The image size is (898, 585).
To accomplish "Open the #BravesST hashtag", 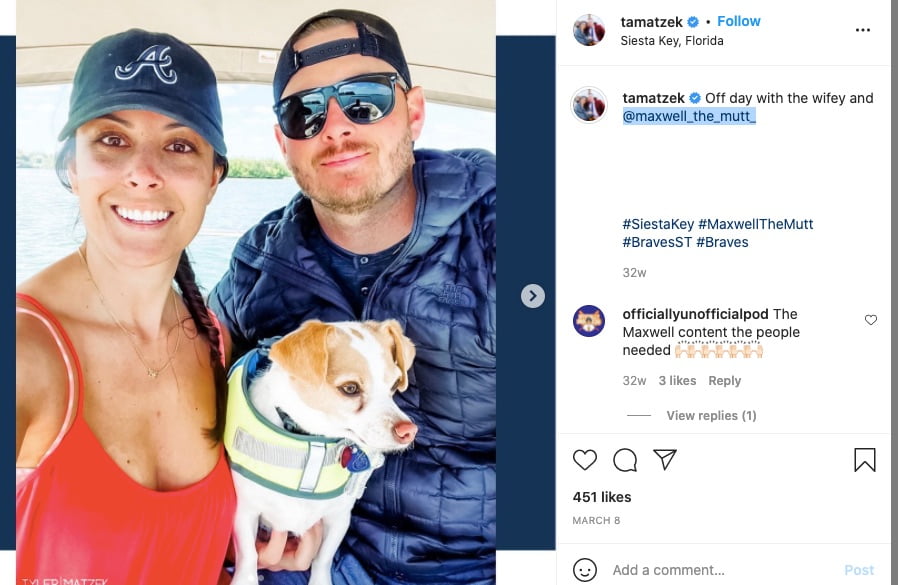I will pyautogui.click(x=657, y=242).
